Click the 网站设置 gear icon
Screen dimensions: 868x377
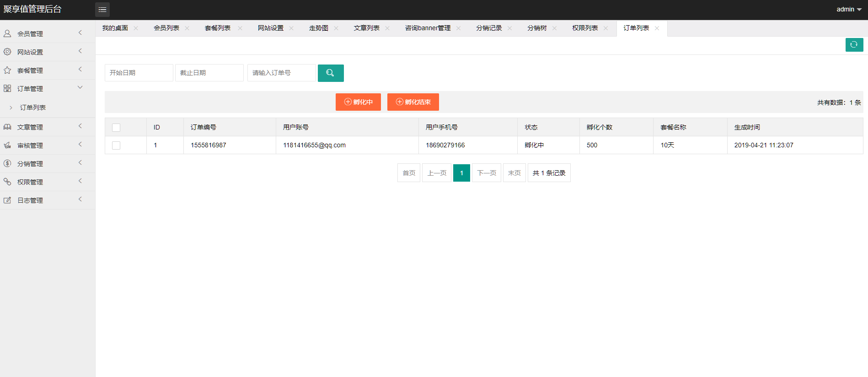click(x=7, y=52)
